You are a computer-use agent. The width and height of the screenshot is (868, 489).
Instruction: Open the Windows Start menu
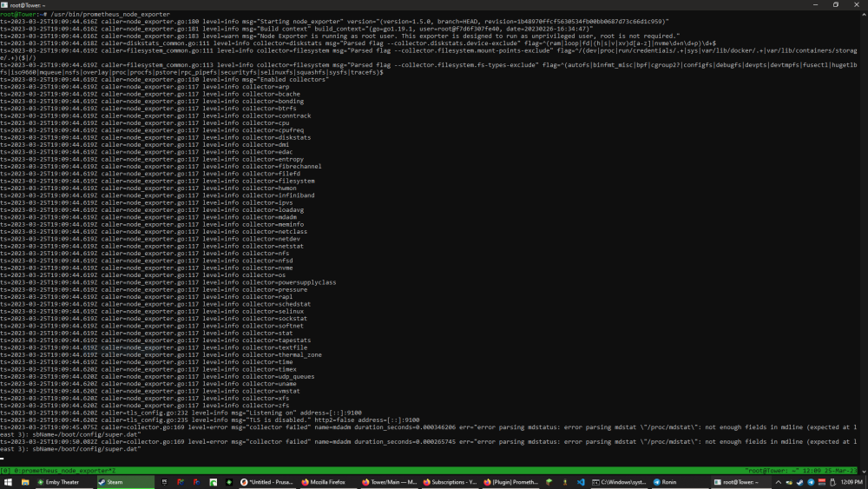(8, 482)
